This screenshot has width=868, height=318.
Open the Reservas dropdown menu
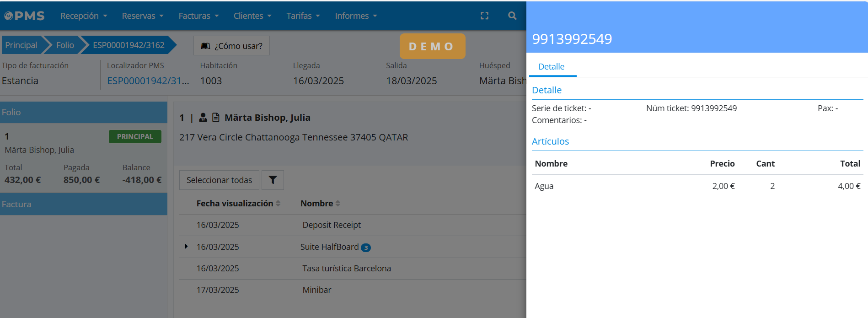click(x=142, y=16)
